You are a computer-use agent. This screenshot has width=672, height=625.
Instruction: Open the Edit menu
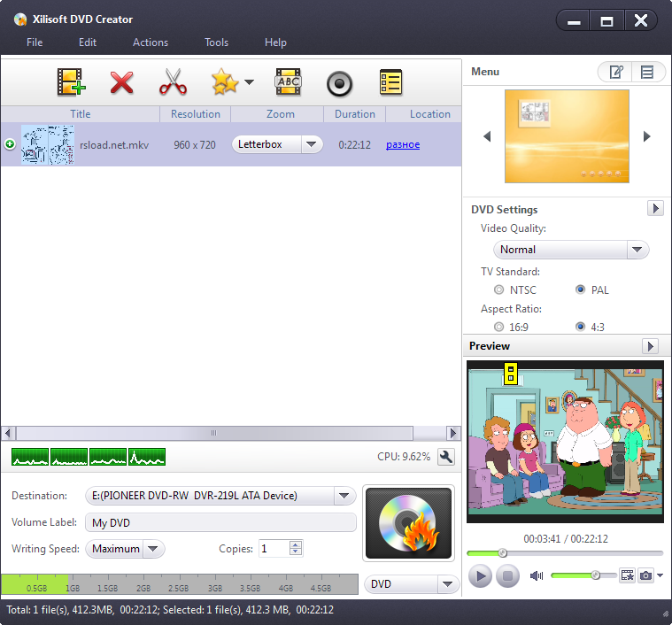click(x=88, y=42)
